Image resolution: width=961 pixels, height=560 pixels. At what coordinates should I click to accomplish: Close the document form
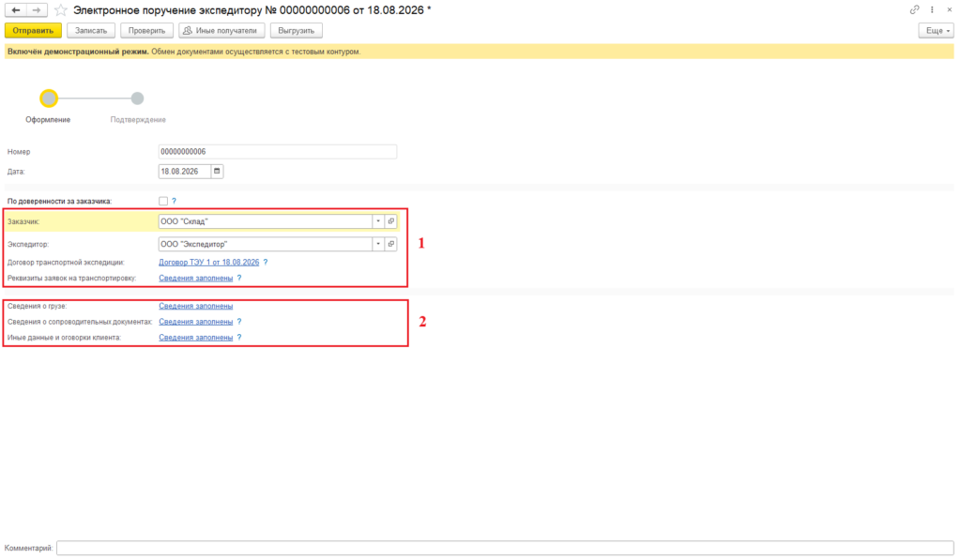[950, 9]
